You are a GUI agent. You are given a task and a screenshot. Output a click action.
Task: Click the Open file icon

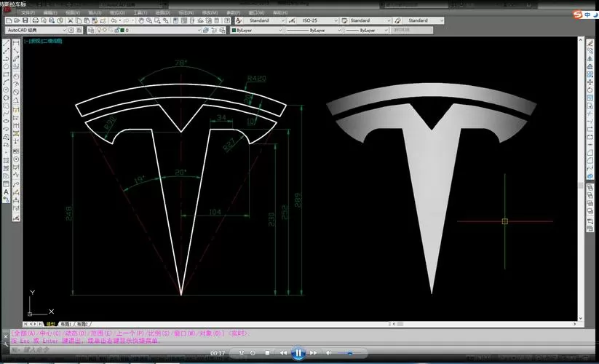[17, 20]
